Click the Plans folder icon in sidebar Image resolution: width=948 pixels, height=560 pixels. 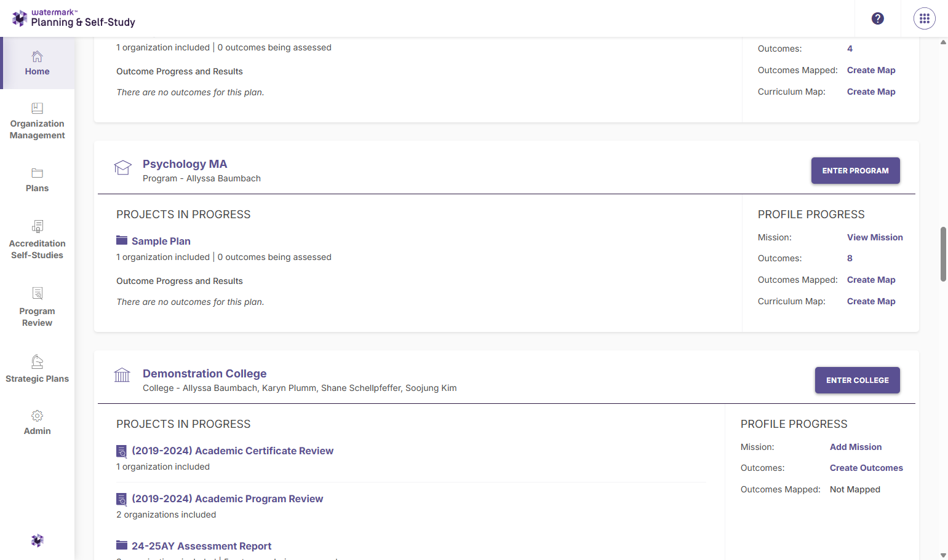38,173
